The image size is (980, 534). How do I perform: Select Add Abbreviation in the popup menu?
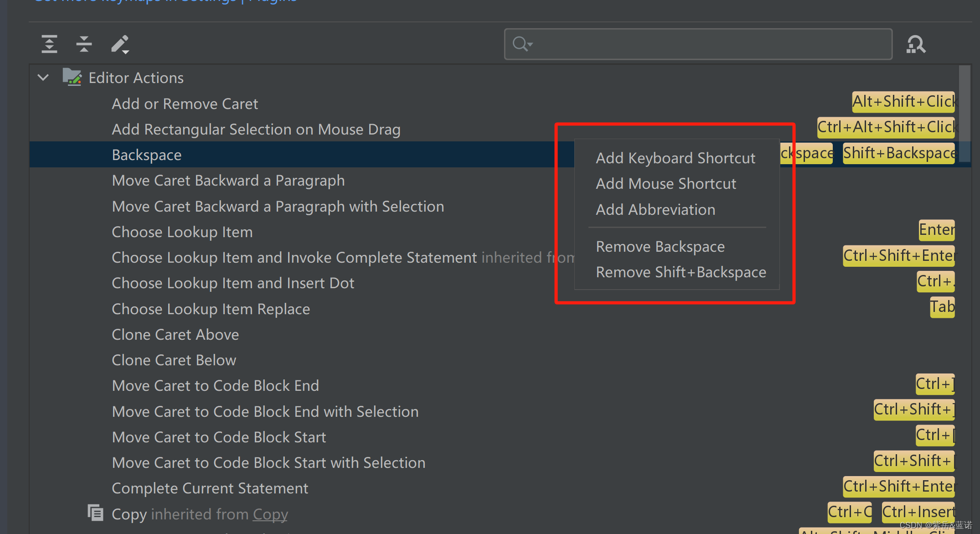(655, 210)
